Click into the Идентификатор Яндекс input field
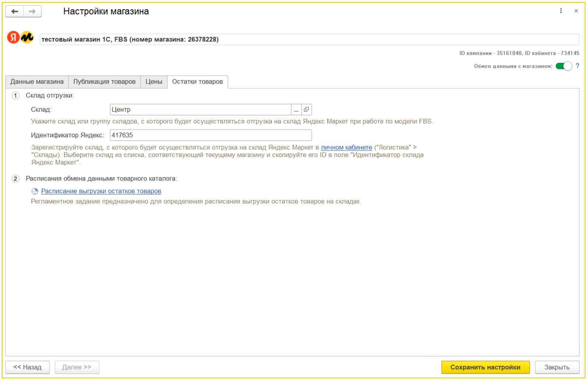The width and height of the screenshot is (588, 381). 211,135
